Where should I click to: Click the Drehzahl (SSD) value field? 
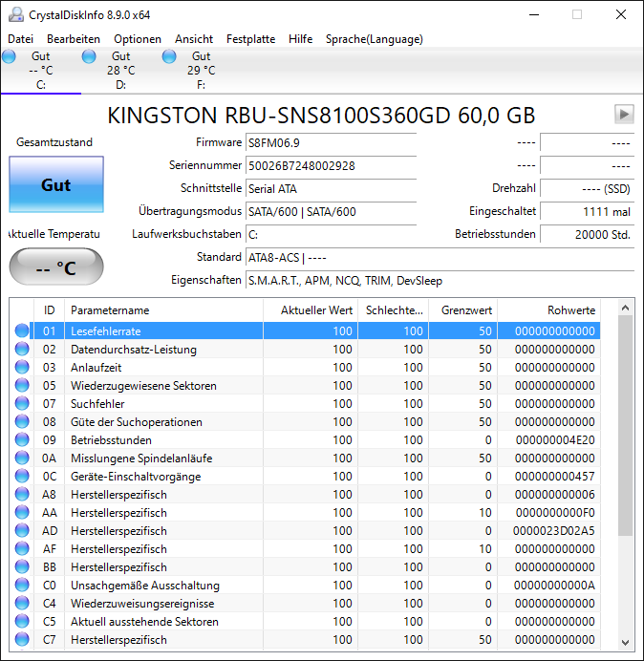[x=587, y=188]
